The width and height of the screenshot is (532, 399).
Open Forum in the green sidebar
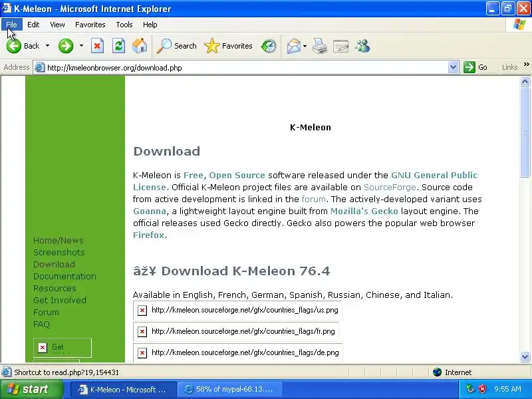[x=46, y=312]
